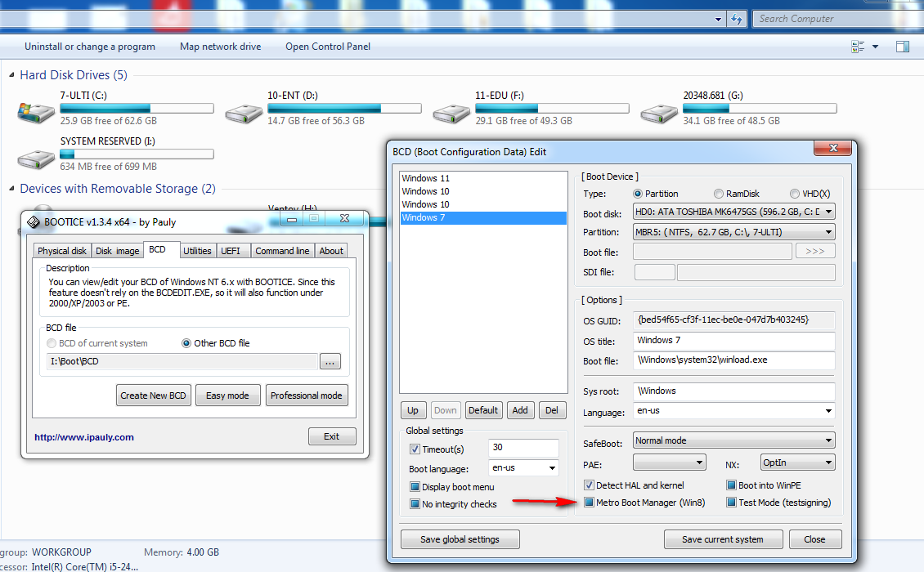
Task: Enable Display boot menu checkbox
Action: (415, 486)
